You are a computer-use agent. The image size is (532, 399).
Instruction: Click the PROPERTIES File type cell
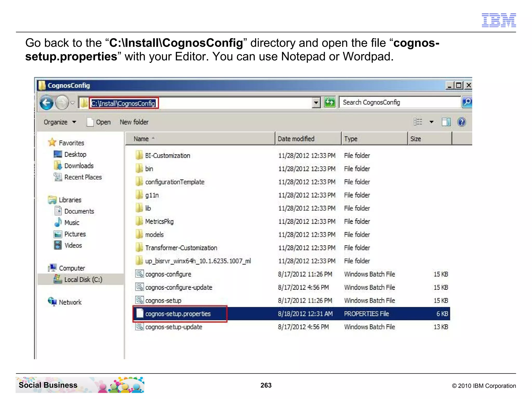[366, 314]
